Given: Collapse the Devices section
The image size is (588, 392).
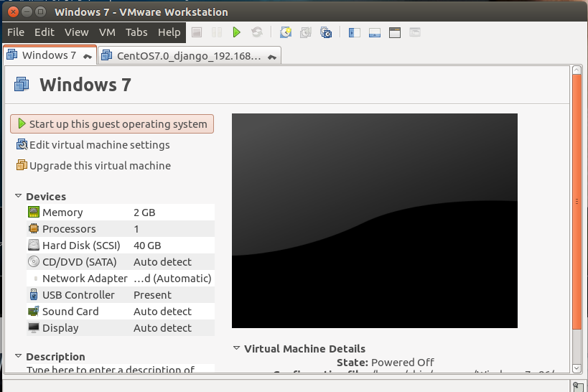Looking at the screenshot, I should (19, 196).
